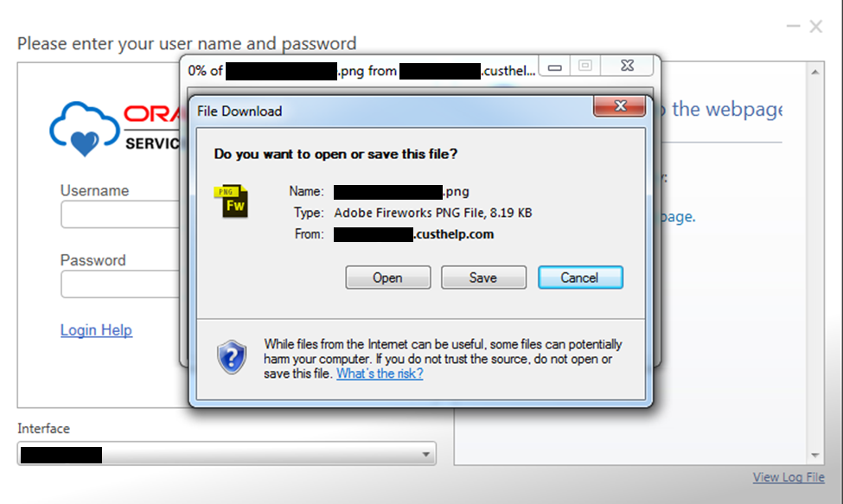Viewport: 843px width, 504px height.
Task: Open the What's the risk? link
Action: click(380, 373)
